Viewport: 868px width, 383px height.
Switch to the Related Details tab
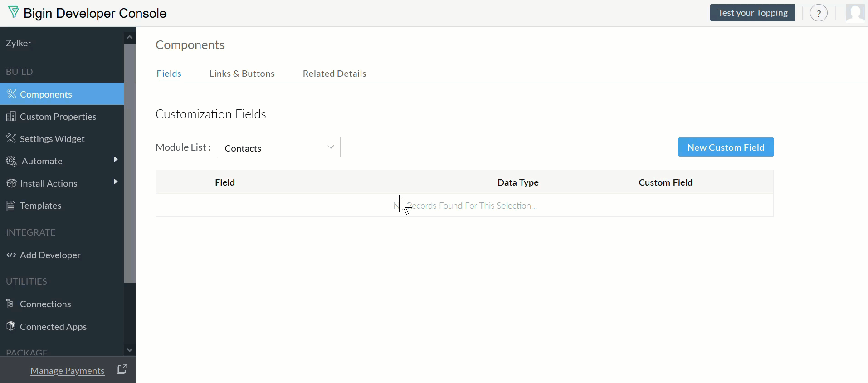pyautogui.click(x=334, y=74)
